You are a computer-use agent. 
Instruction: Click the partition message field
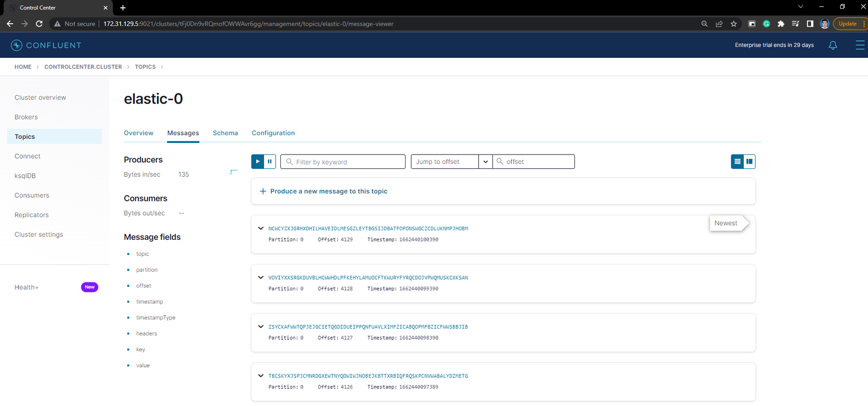(x=147, y=270)
